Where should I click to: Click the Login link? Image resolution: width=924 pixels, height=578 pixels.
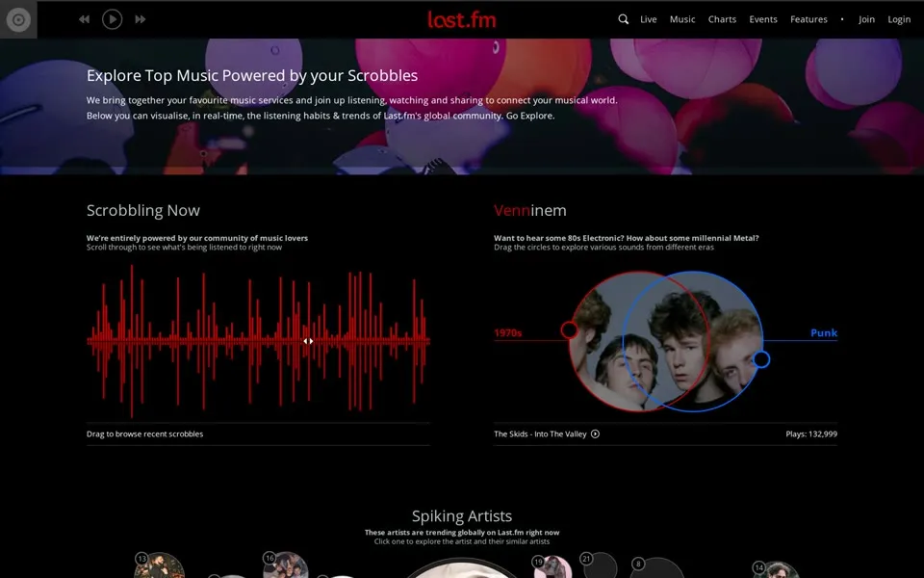899,19
